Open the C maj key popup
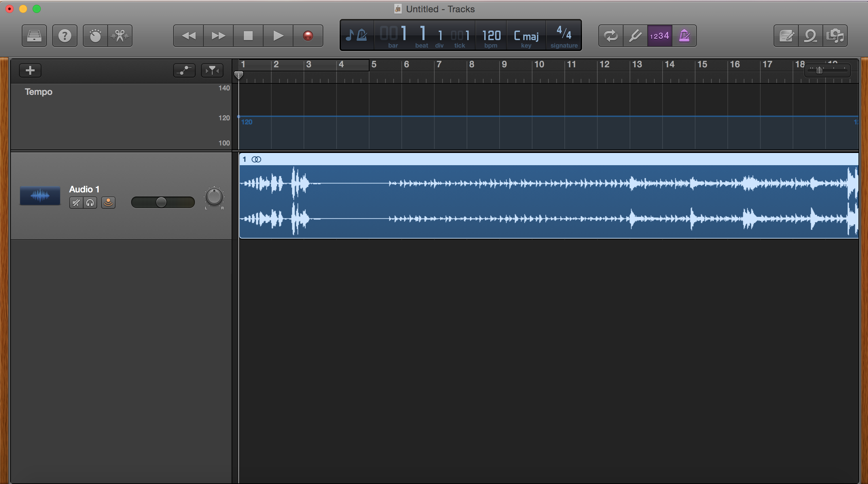The image size is (868, 484). click(526, 36)
